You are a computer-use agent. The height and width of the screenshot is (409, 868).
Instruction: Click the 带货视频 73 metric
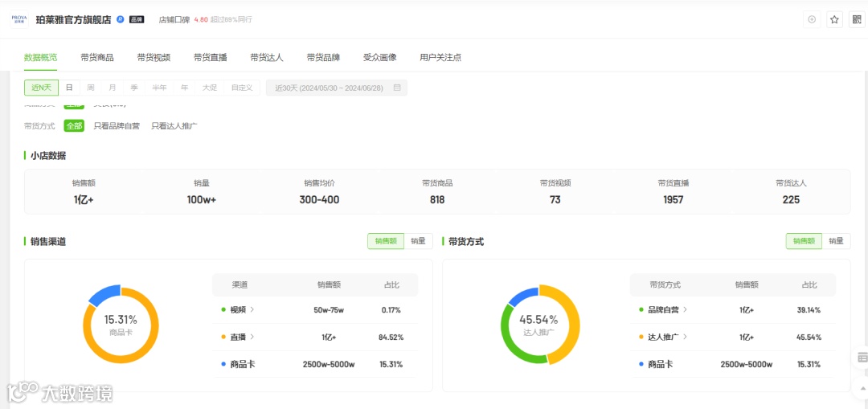[555, 192]
